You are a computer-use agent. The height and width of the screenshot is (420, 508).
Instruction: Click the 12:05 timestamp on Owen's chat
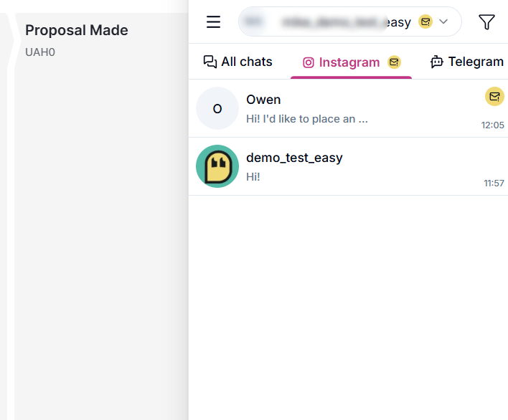pyautogui.click(x=492, y=125)
